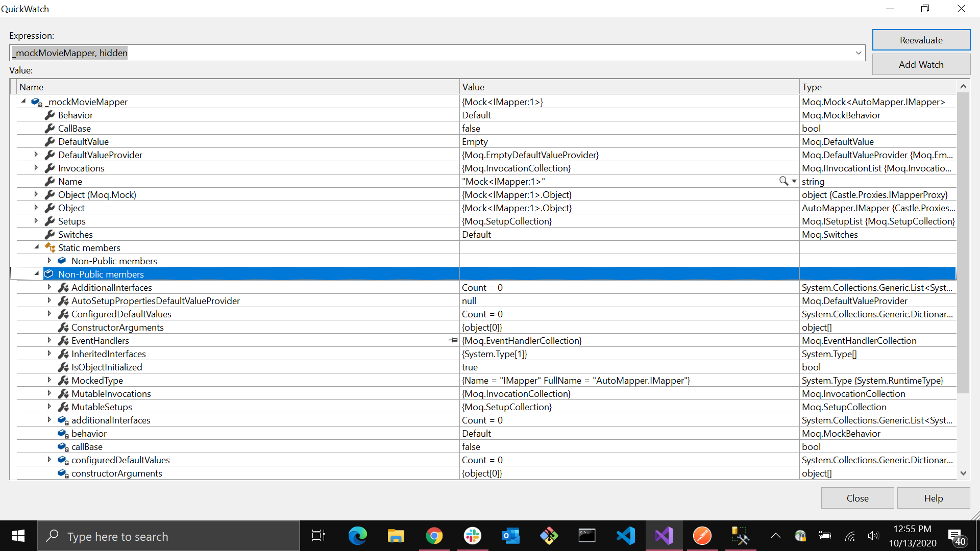Open Slack from the taskbar
Screen dimensions: 980x551
(472, 536)
